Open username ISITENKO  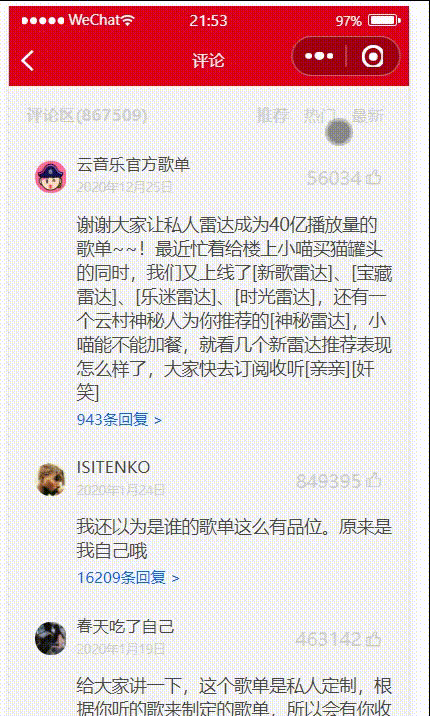tap(113, 467)
